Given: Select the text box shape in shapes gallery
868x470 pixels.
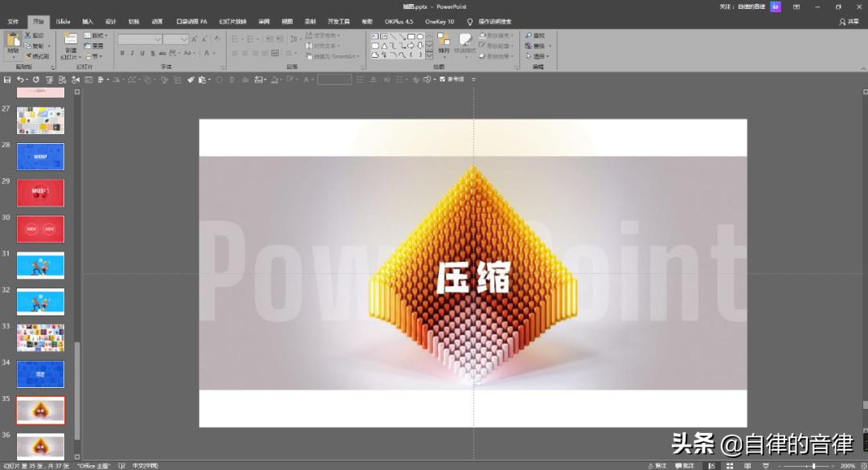Looking at the screenshot, I should [375, 36].
